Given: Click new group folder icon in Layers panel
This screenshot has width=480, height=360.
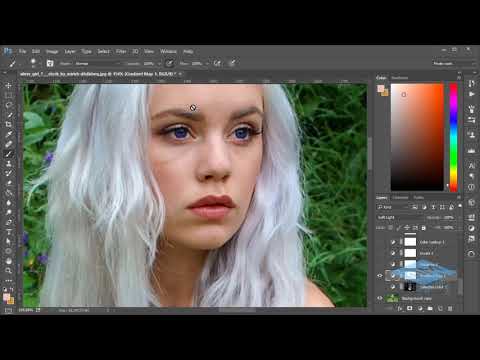Looking at the screenshot, I should 430,309.
